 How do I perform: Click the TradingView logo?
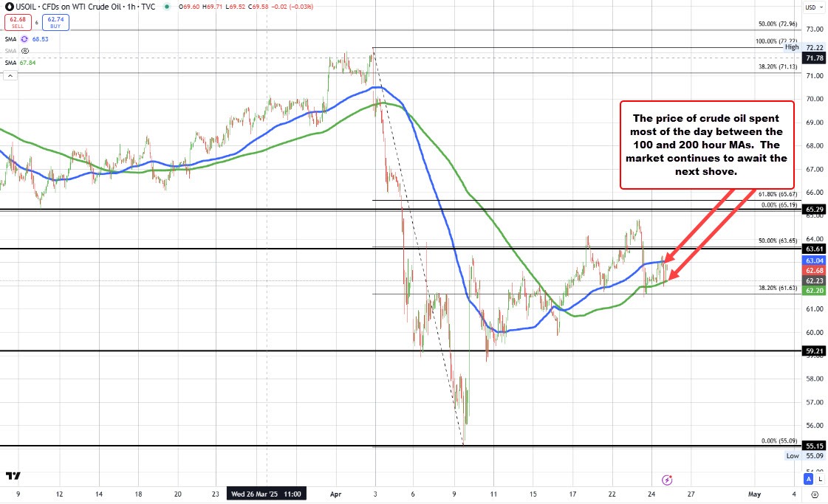coord(13,475)
